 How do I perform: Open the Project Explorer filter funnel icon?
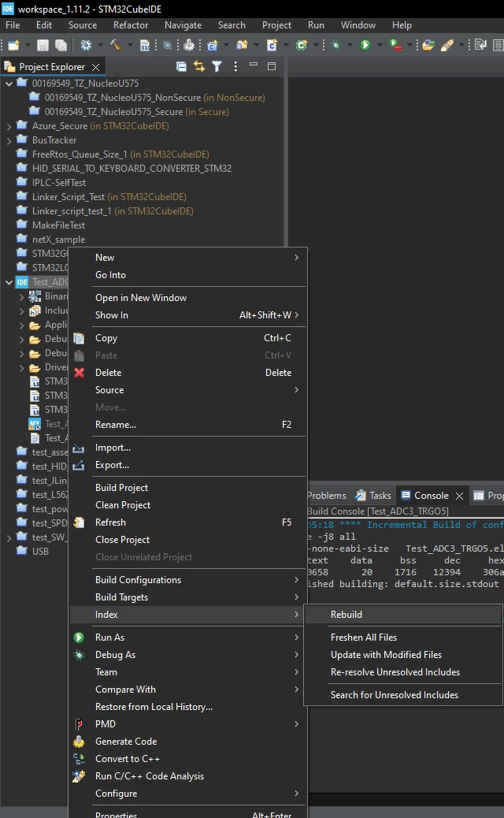coord(217,66)
